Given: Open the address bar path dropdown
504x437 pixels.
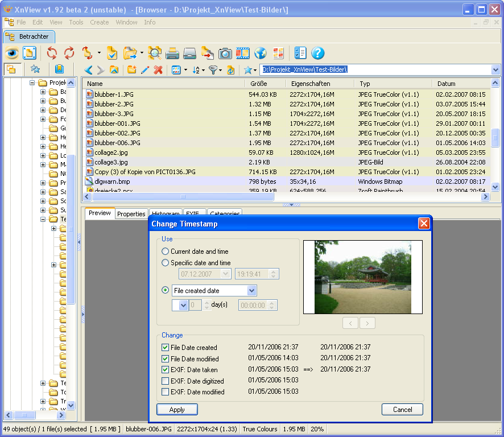Looking at the screenshot, I should pyautogui.click(x=495, y=69).
